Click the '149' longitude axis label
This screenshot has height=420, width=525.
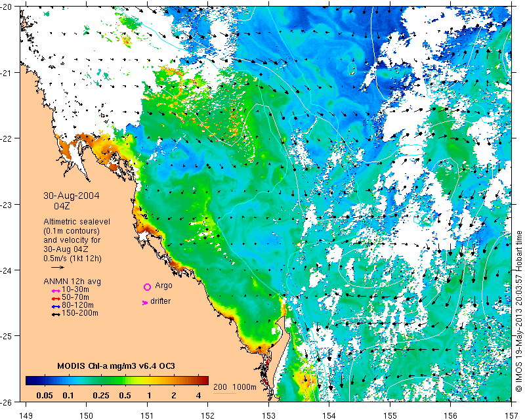[x=26, y=415]
